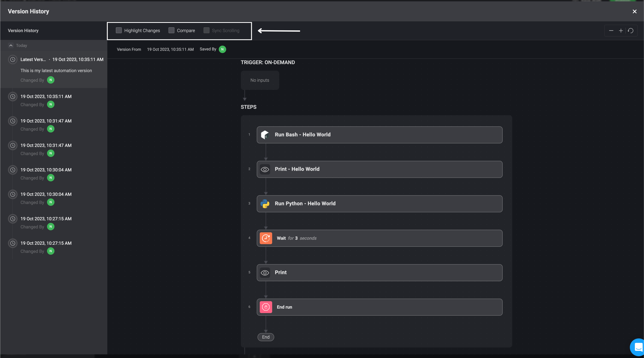Screen dimensions: 644x358
Task: Click the clock icon of second 10:31:47 AM version
Action: point(12,145)
